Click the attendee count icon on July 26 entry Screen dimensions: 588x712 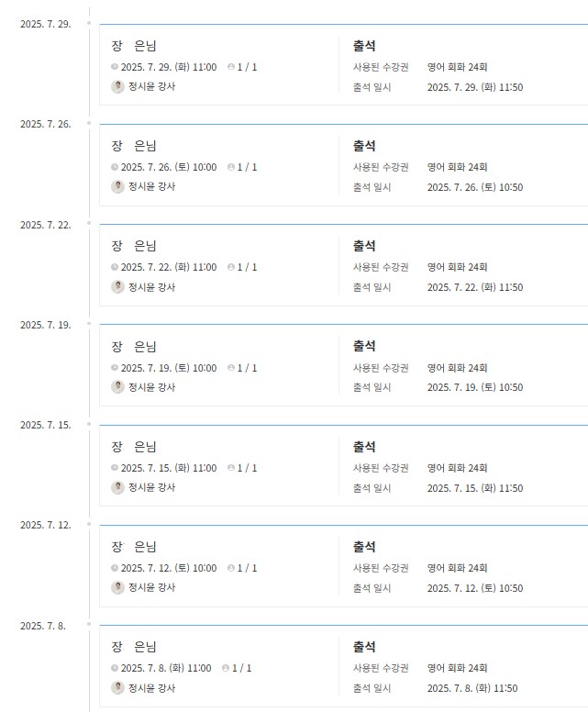(231, 167)
